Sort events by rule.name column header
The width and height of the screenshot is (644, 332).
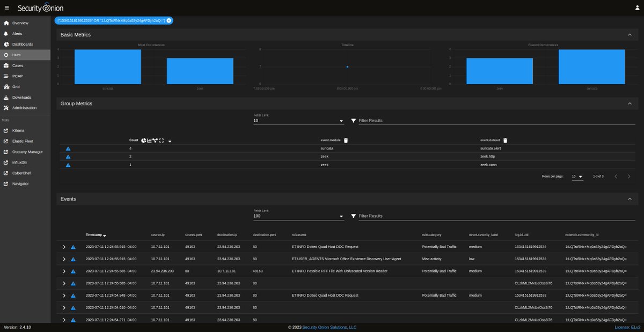pyautogui.click(x=299, y=235)
